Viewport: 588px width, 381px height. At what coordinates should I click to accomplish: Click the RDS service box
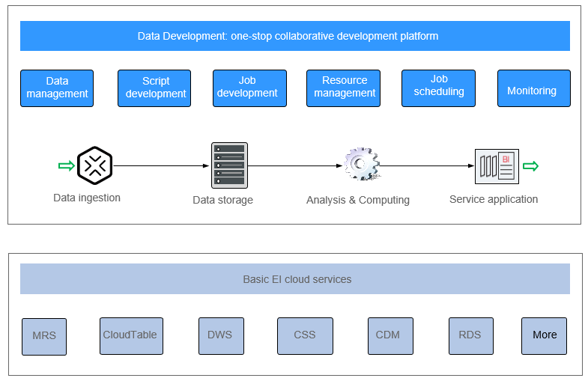point(471,335)
